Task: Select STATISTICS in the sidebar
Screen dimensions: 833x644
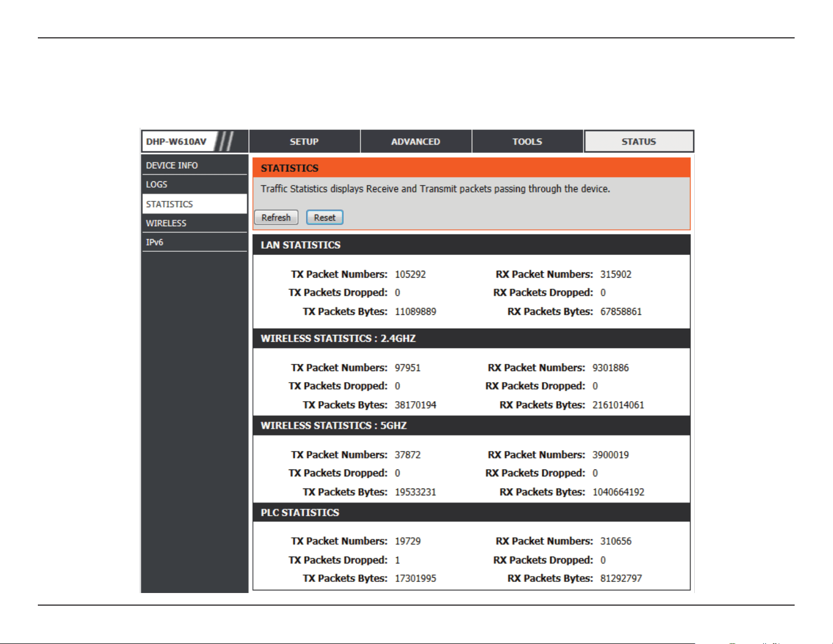Action: click(194, 204)
